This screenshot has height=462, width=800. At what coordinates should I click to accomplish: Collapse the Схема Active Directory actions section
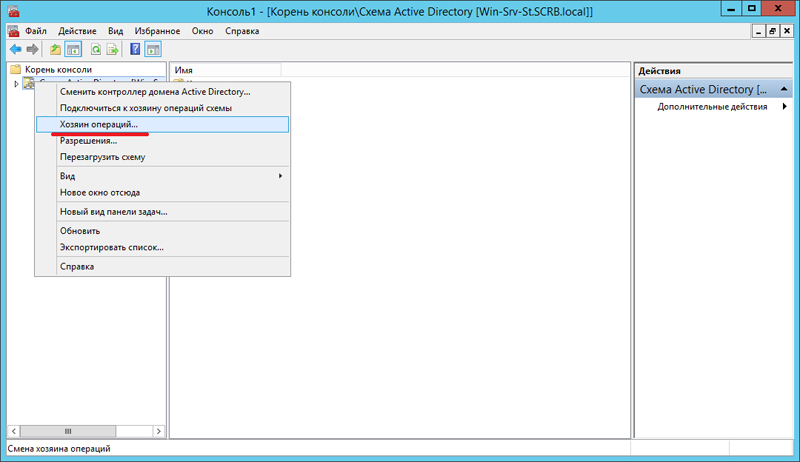pos(784,89)
